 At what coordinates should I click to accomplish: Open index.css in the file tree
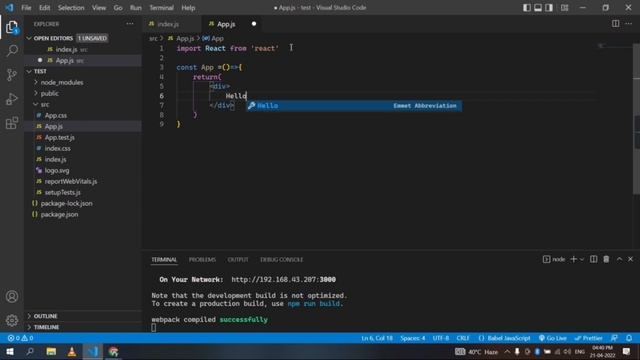83,149
